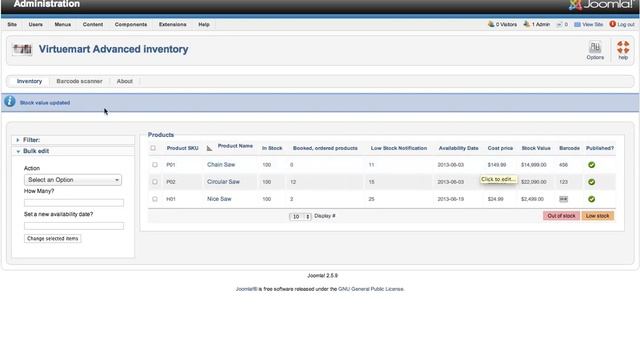Click the messages counter icon

click(559, 24)
